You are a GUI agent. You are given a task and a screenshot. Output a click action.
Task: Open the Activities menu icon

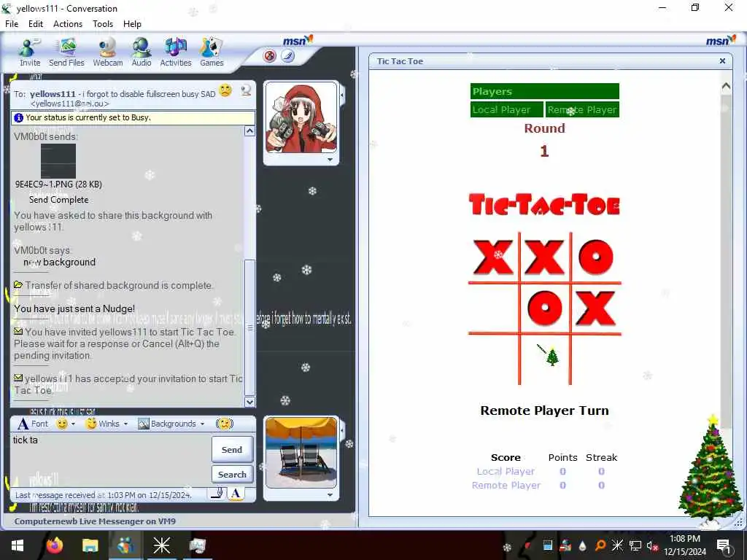click(x=175, y=52)
